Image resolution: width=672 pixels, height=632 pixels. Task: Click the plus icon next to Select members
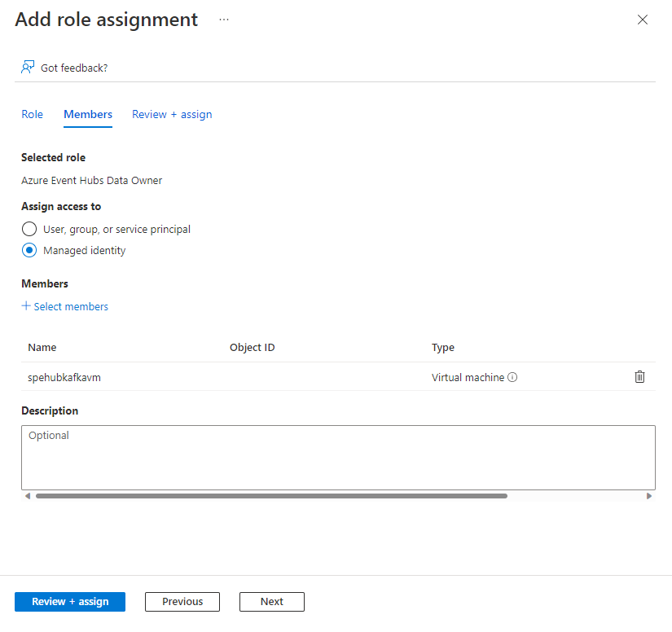point(25,306)
